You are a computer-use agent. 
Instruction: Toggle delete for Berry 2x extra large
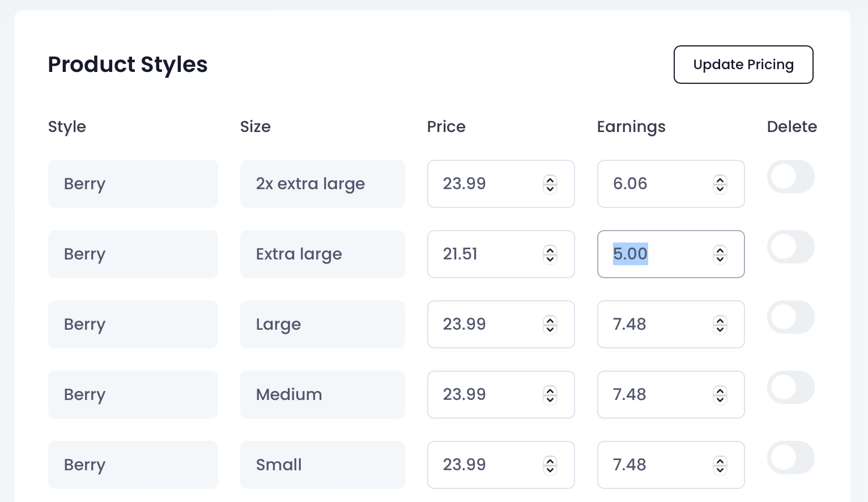tap(791, 177)
